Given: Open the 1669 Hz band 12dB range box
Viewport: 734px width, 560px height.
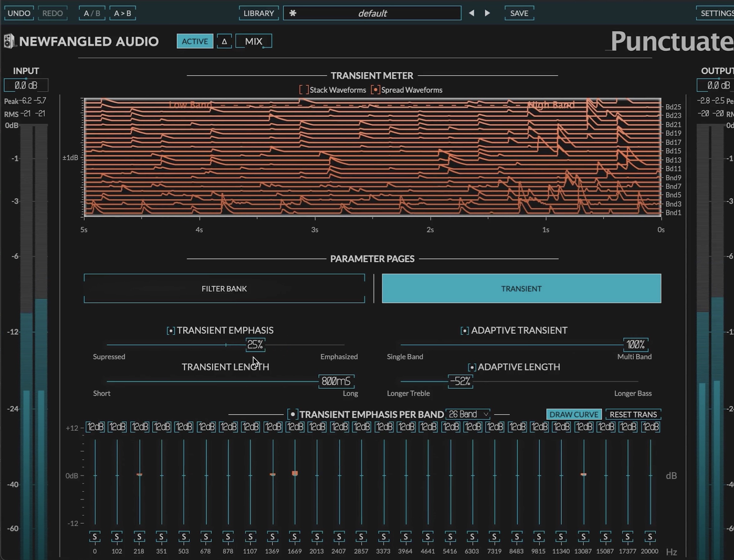Looking at the screenshot, I should click(295, 427).
